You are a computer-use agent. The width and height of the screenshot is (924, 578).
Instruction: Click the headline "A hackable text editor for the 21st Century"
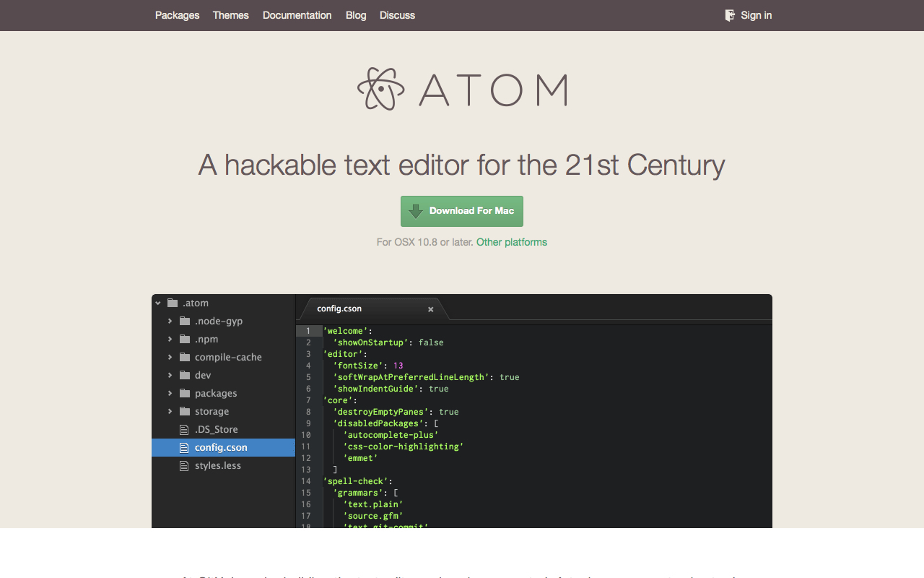point(462,165)
